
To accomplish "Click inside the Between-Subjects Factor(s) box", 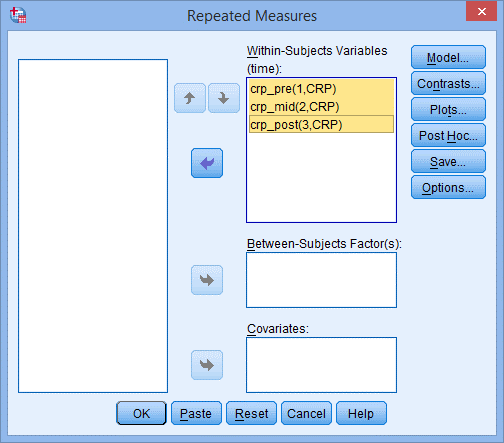I will 321,280.
